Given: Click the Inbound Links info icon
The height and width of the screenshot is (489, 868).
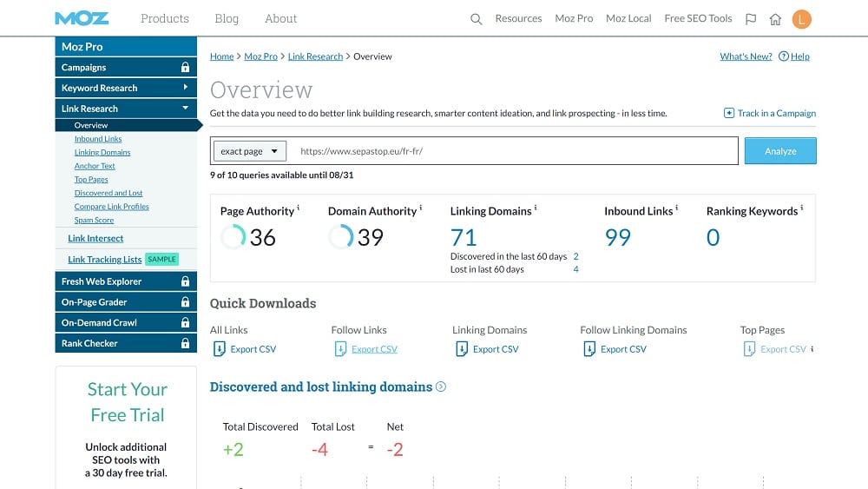Looking at the screenshot, I should coord(676,208).
